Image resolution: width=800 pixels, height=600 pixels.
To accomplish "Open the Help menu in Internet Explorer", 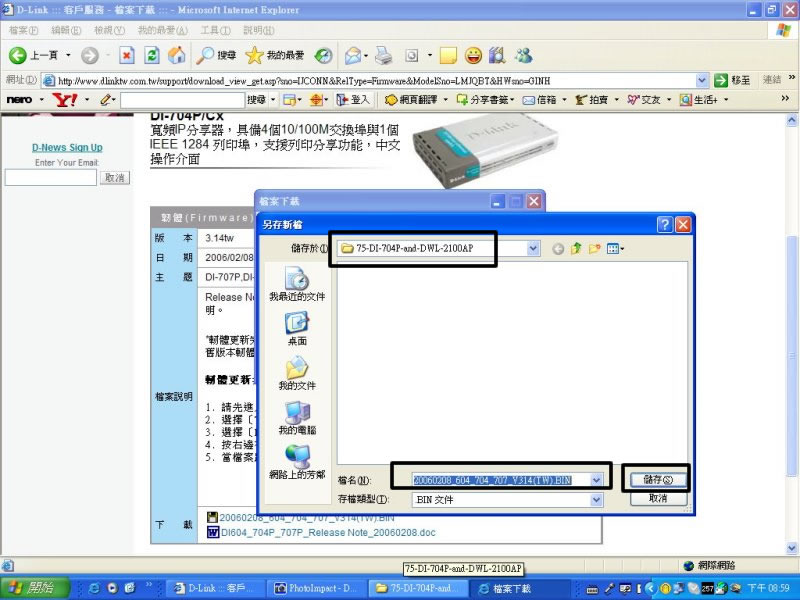I will pyautogui.click(x=259, y=31).
